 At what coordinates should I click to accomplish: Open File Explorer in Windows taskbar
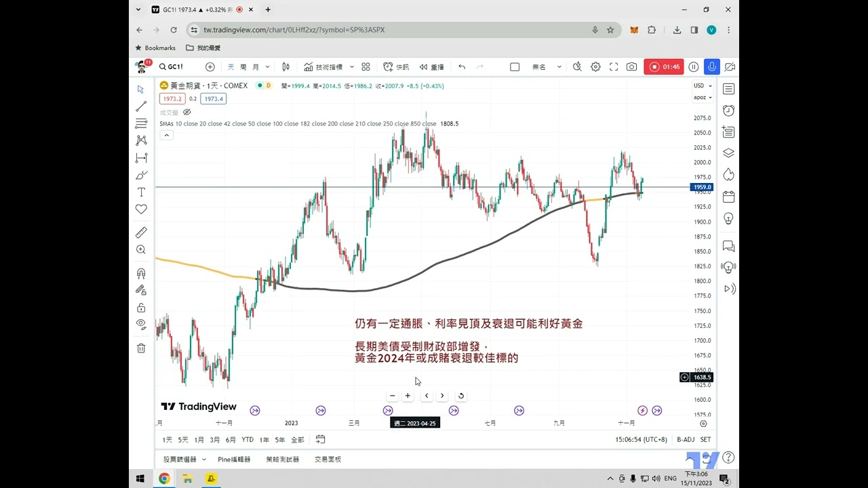187,479
